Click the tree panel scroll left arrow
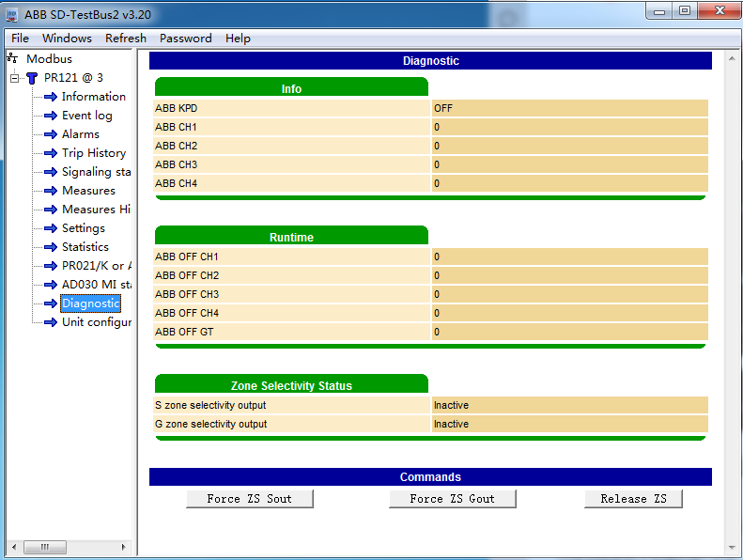 pyautogui.click(x=14, y=547)
